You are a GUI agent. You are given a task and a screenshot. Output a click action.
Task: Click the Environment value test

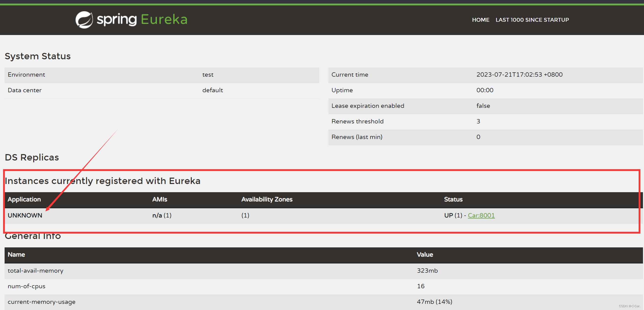[208, 75]
